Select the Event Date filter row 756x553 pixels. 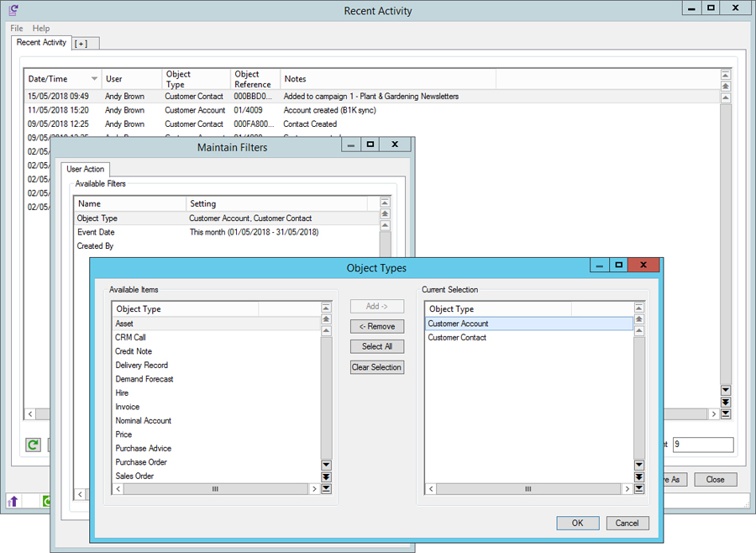[227, 232]
